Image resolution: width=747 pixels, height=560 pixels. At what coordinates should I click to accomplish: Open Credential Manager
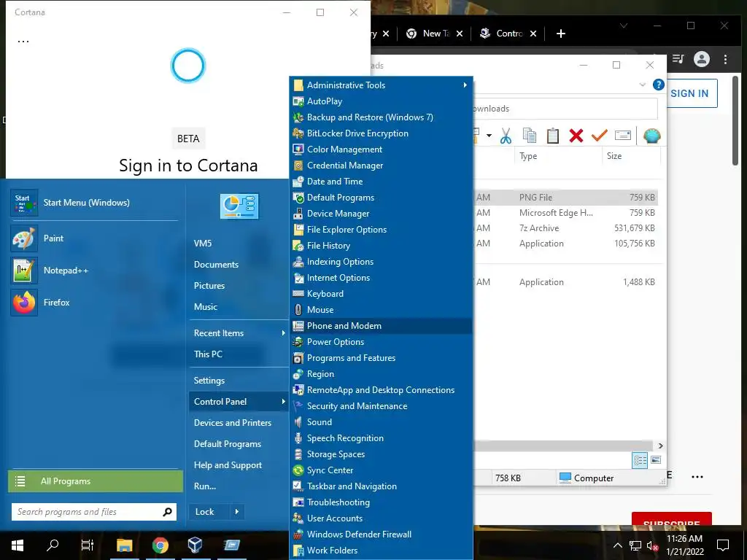click(x=381, y=166)
